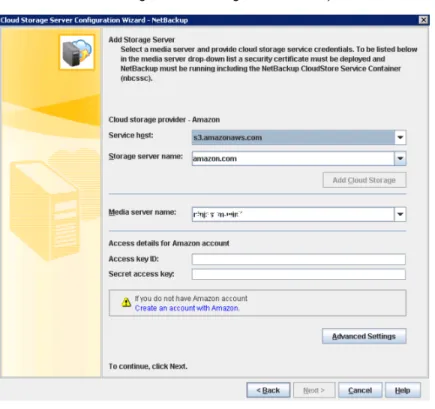
Task: Open Advanced Settings
Action: [364, 336]
